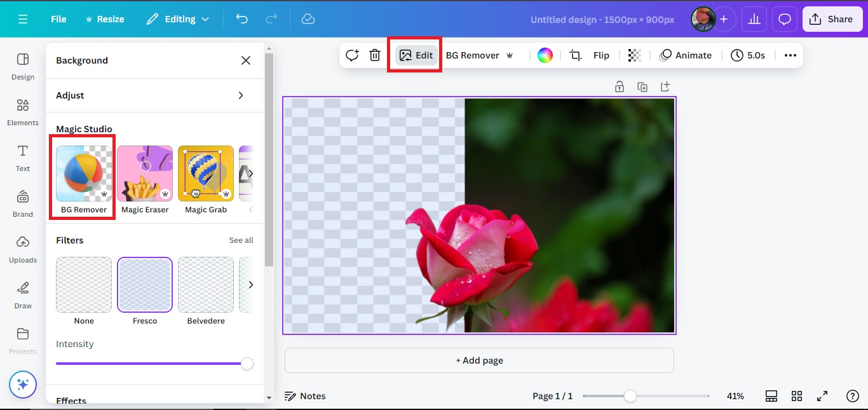Open the Elements sidebar tab

point(23,112)
